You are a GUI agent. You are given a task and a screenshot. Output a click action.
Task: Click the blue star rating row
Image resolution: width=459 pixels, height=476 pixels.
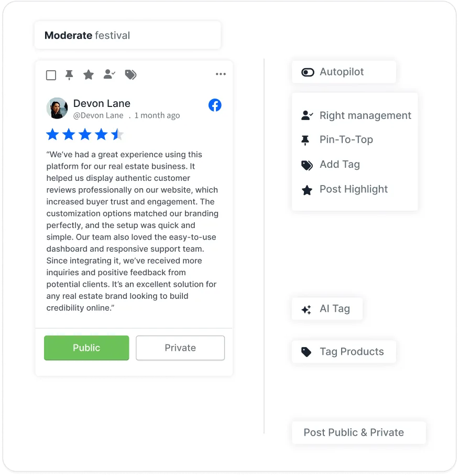pos(85,135)
